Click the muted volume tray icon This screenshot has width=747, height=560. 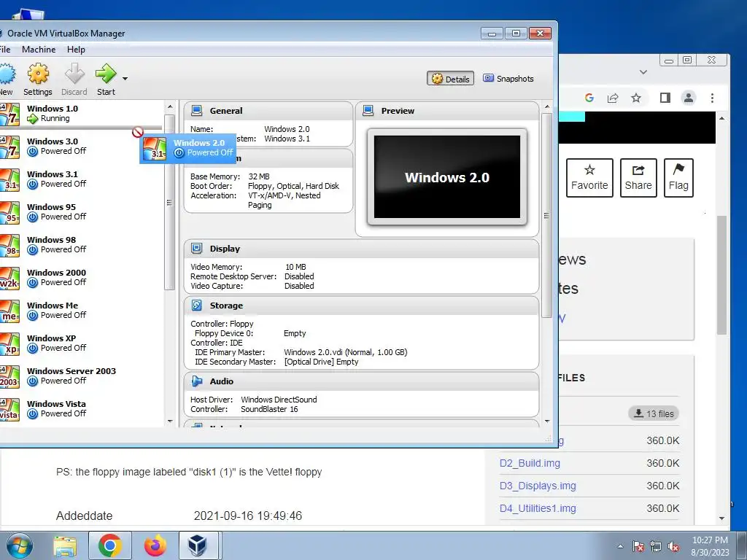pyautogui.click(x=673, y=547)
